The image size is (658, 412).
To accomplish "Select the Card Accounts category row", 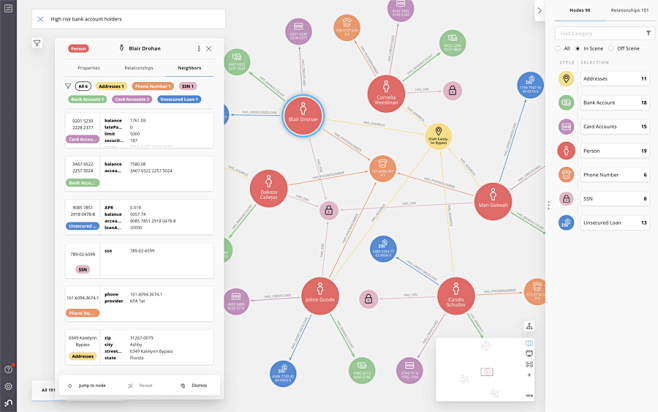I will coord(615,127).
